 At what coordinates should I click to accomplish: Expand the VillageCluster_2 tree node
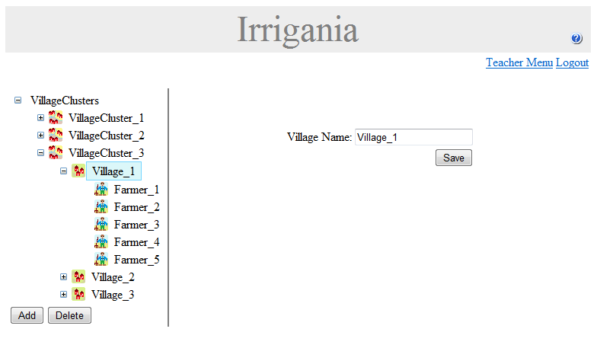coord(41,136)
